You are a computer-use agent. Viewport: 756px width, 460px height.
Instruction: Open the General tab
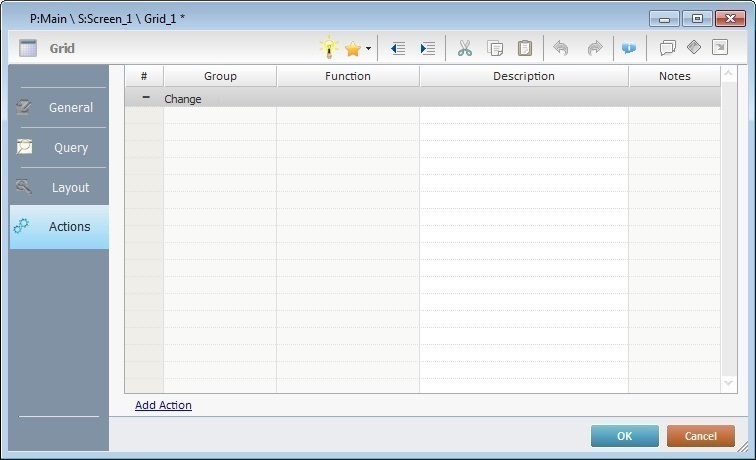pos(59,107)
